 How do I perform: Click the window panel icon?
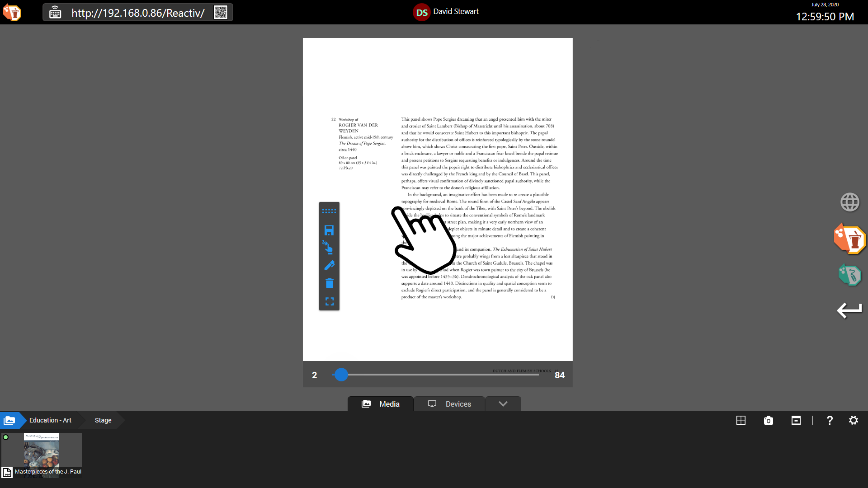pos(796,420)
